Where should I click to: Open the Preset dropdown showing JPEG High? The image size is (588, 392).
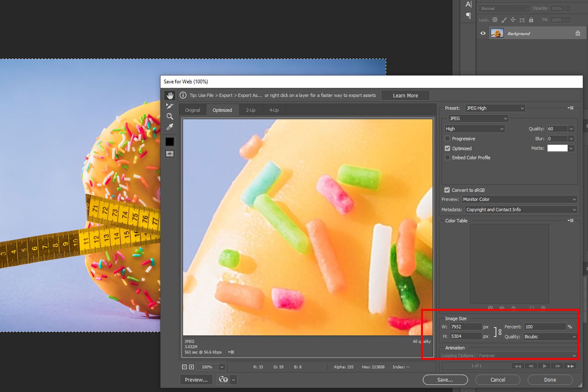pyautogui.click(x=495, y=108)
